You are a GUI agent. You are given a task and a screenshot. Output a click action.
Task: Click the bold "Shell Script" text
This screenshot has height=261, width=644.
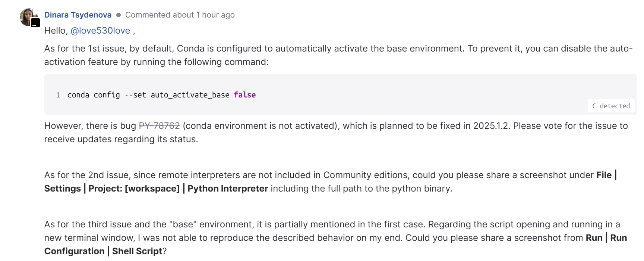tap(137, 251)
